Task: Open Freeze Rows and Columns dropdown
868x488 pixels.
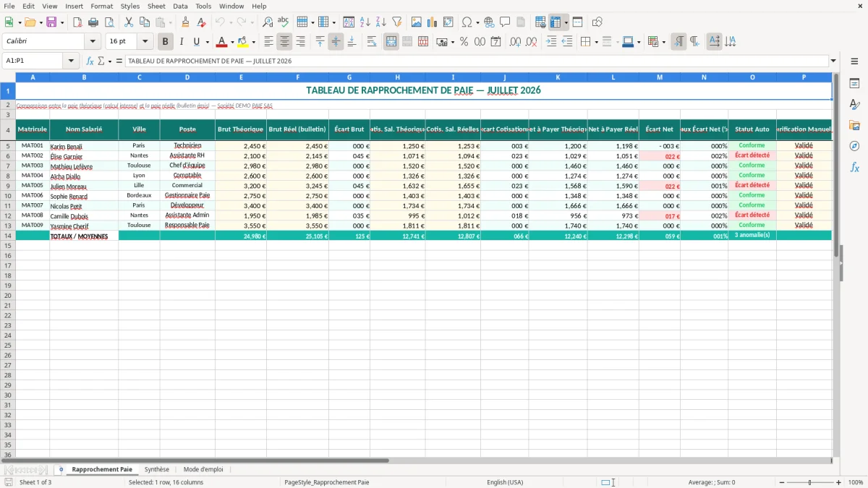Action: pyautogui.click(x=566, y=22)
